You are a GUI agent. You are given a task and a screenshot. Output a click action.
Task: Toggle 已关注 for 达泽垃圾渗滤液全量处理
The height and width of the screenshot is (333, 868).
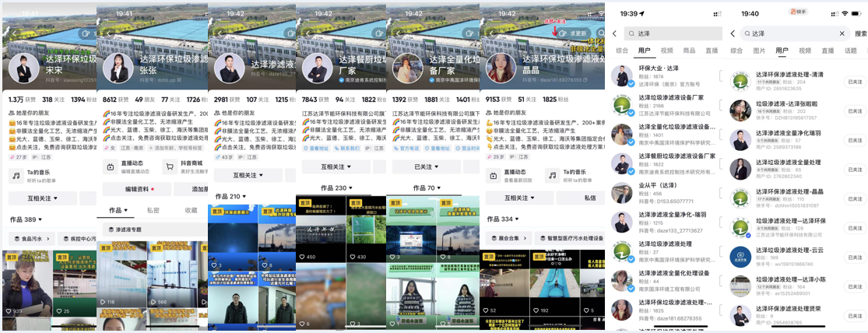854,170
